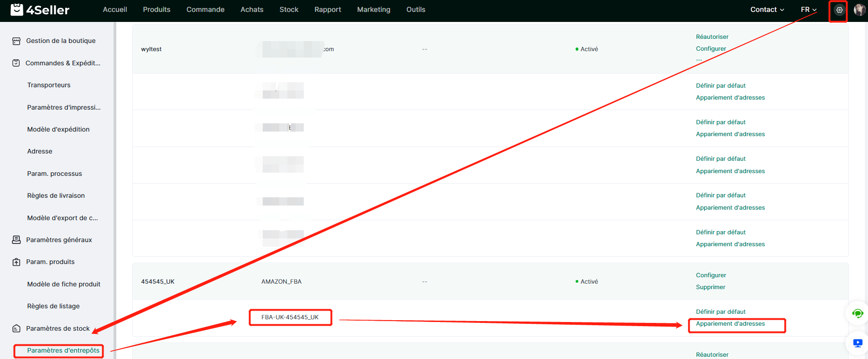Click the wyltest store name
Viewport: 868px width, 359px height.
pyautogui.click(x=151, y=49)
